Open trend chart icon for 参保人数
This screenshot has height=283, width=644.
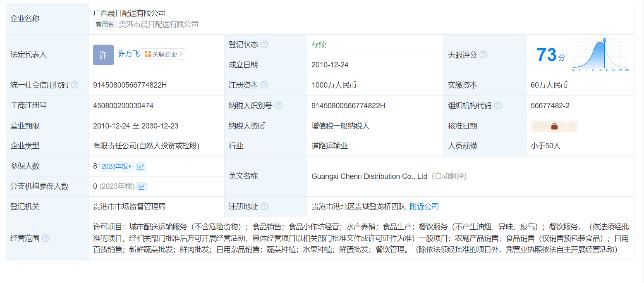(x=141, y=166)
